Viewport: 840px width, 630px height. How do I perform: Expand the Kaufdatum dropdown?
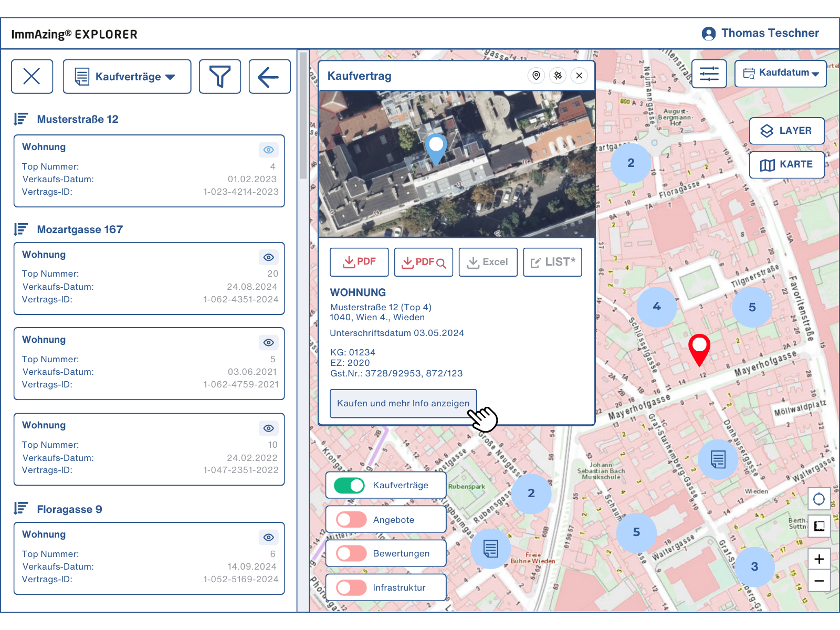[780, 73]
